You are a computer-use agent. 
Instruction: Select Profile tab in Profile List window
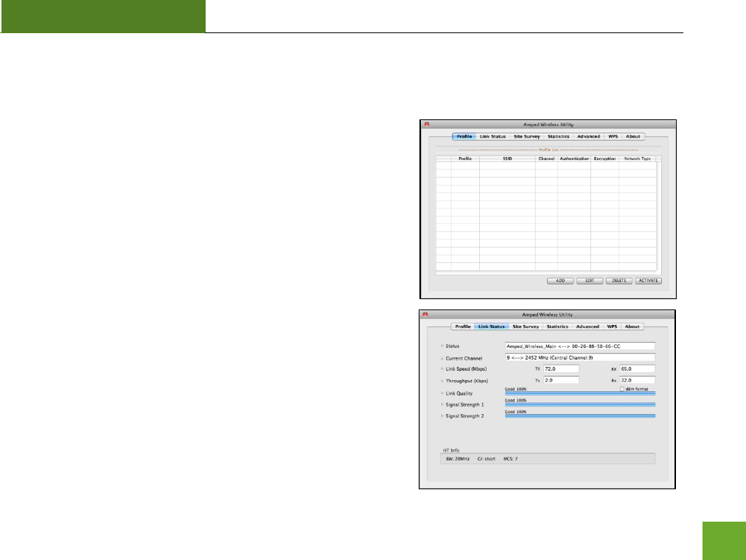(x=464, y=136)
